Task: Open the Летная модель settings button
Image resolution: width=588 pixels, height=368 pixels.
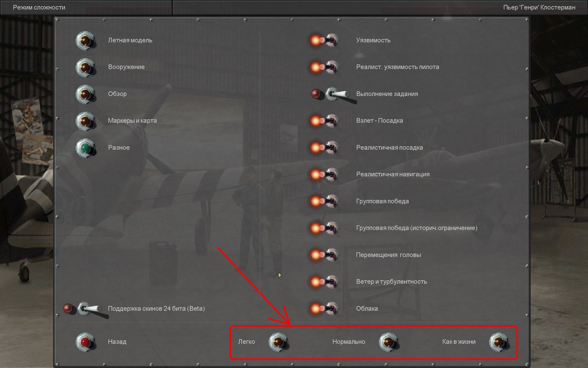Action: [85, 40]
